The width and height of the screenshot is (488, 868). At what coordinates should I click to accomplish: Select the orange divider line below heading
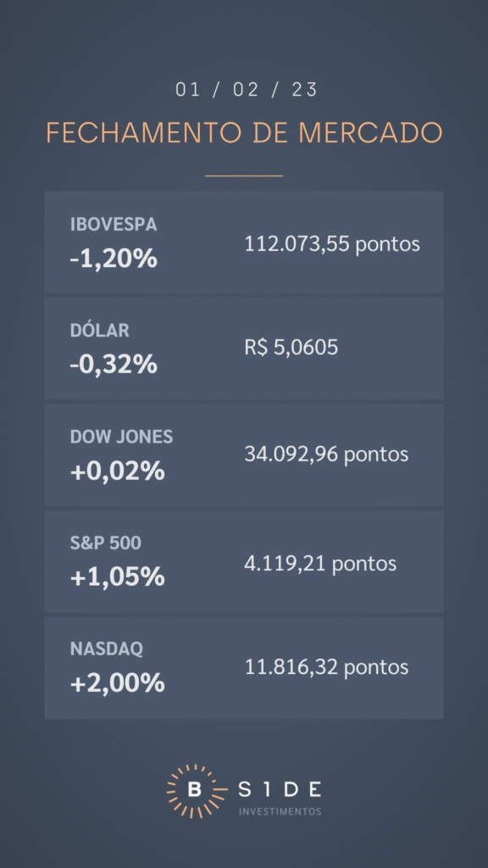pos(244,176)
